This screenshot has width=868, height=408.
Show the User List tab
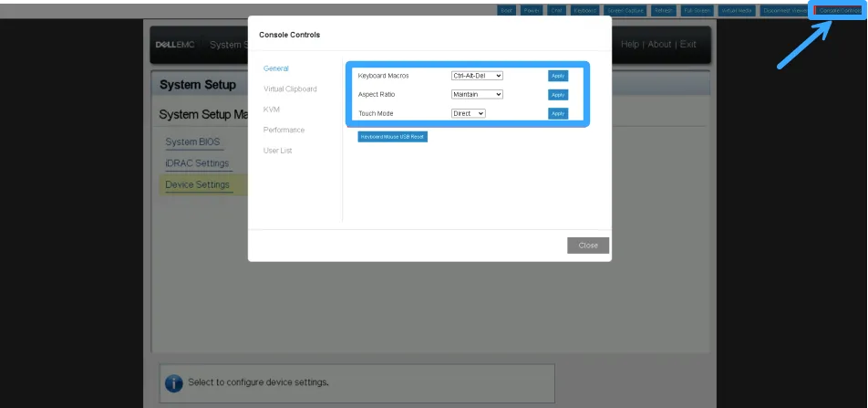tap(277, 151)
